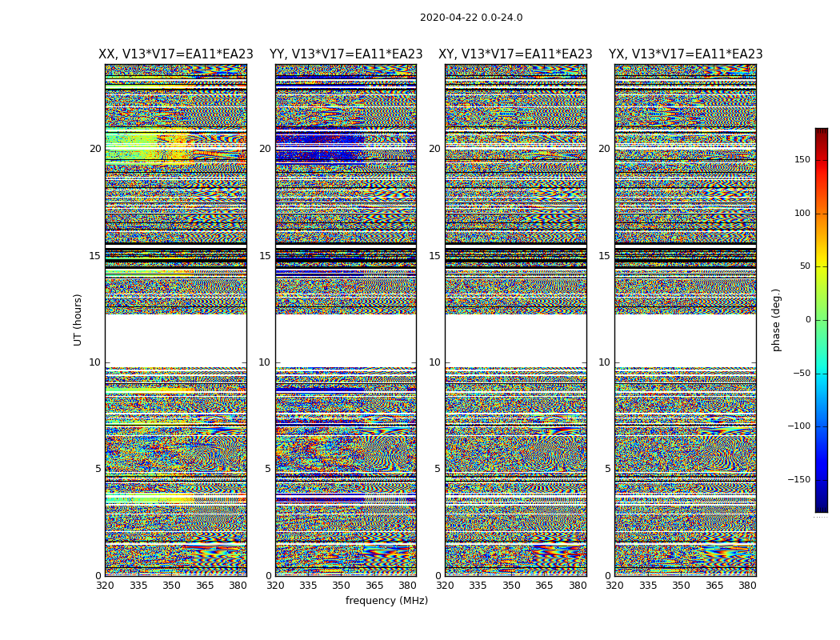Click the 150 tick on the colorbar
The image size is (840, 640).
click(802, 159)
